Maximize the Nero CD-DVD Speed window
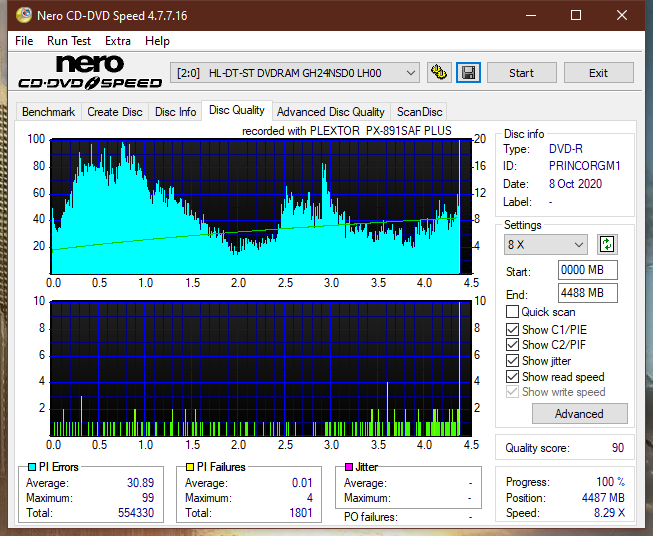The image size is (653, 536). click(576, 15)
